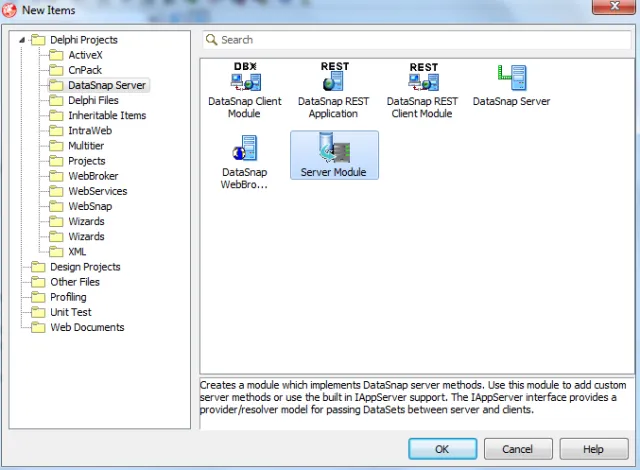The height and width of the screenshot is (470, 640).
Task: Choose the DataSnap REST Application icon
Action: 334,76
